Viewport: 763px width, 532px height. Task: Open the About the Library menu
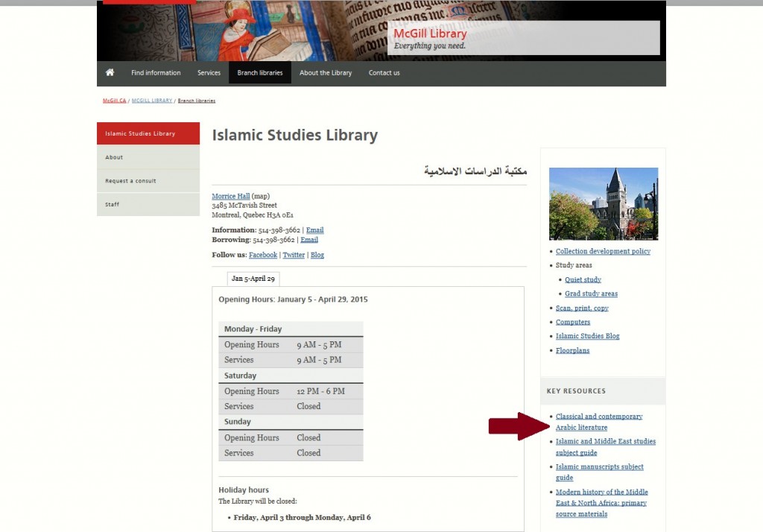(x=325, y=72)
